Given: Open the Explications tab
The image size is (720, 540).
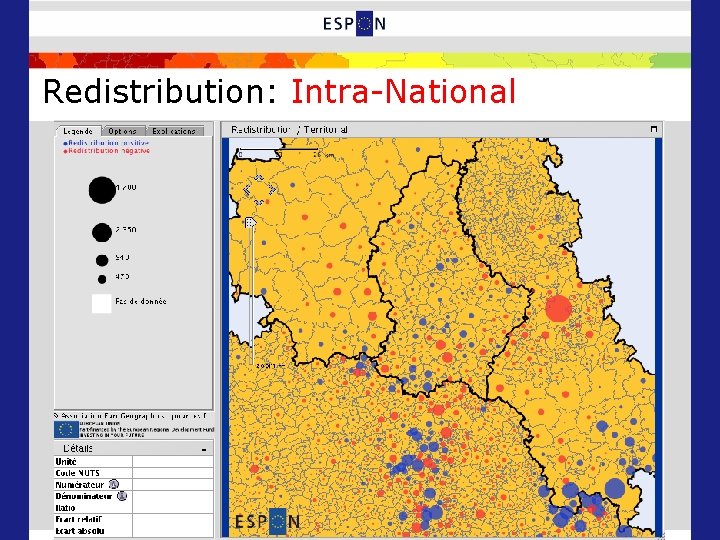Looking at the screenshot, I should (174, 131).
